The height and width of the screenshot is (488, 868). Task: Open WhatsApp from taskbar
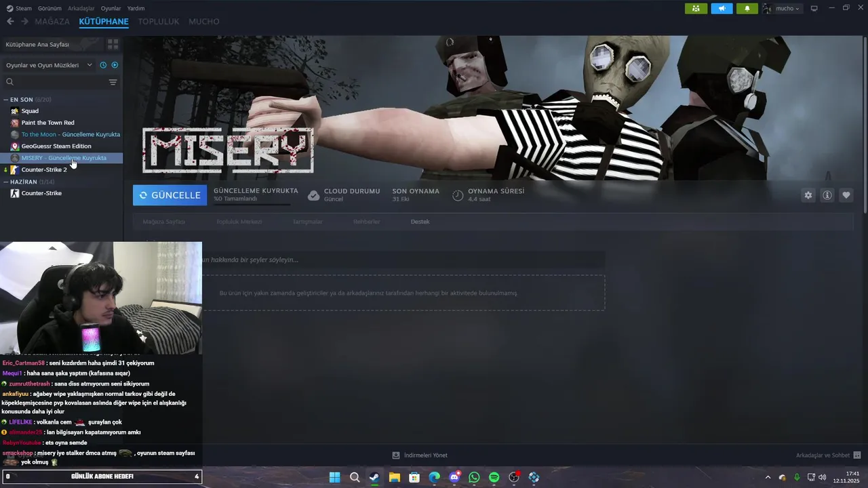474,477
